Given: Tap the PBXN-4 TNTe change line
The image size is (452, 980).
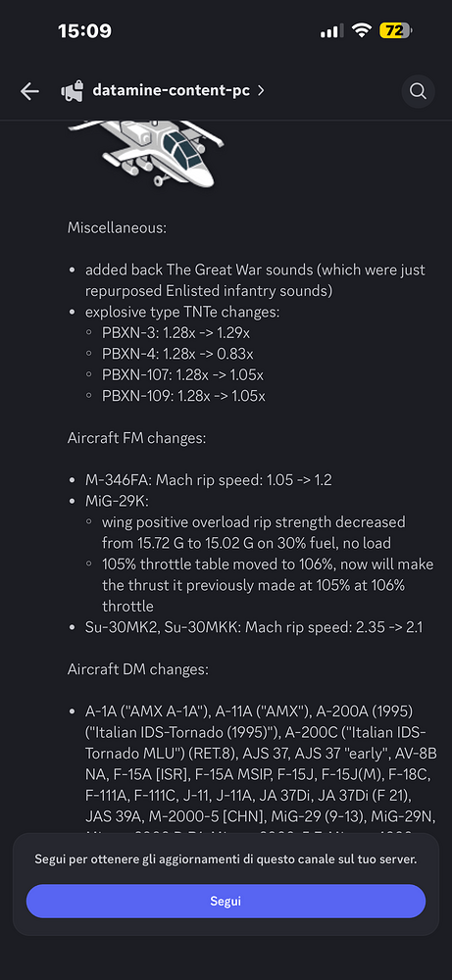Looking at the screenshot, I should [177, 354].
